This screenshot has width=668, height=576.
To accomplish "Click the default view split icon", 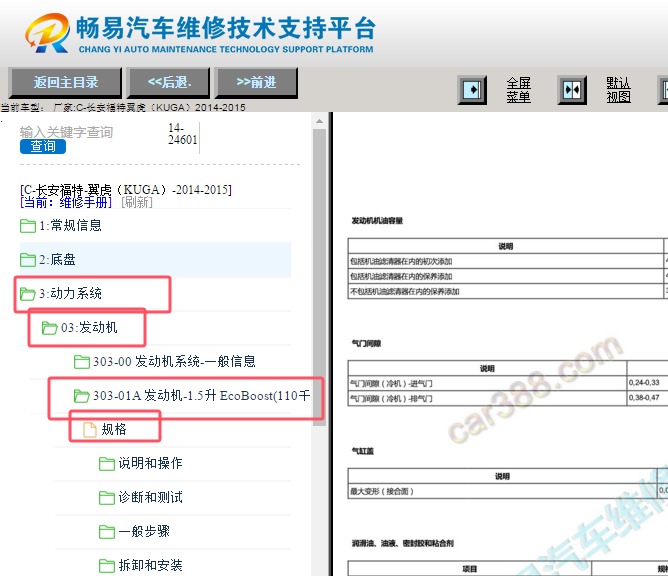I will (572, 90).
